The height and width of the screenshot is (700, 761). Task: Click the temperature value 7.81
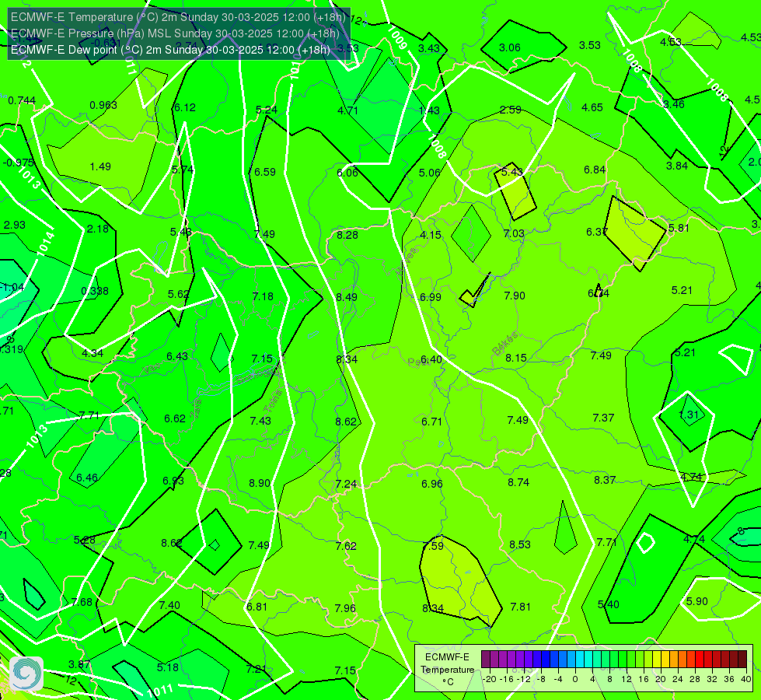[x=520, y=607]
